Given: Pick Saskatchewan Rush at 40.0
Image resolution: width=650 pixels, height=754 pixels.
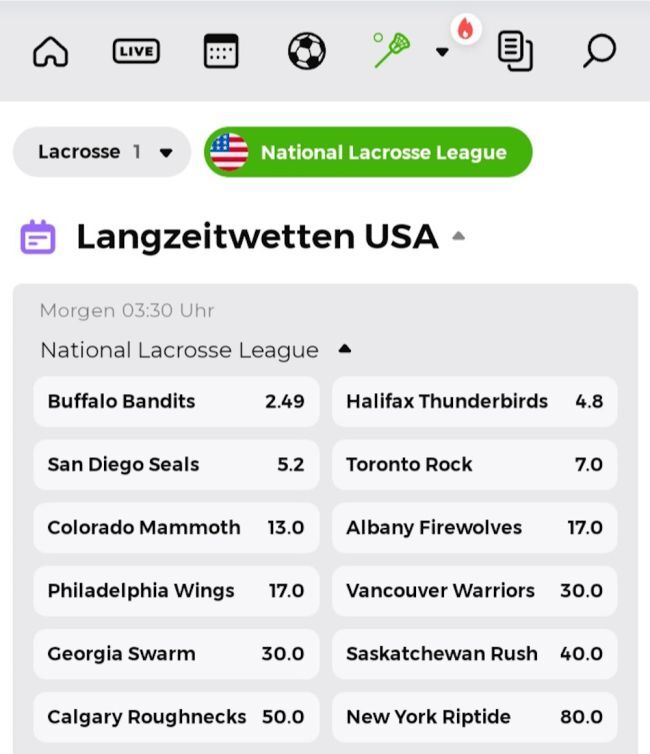Looking at the screenshot, I should point(474,654).
